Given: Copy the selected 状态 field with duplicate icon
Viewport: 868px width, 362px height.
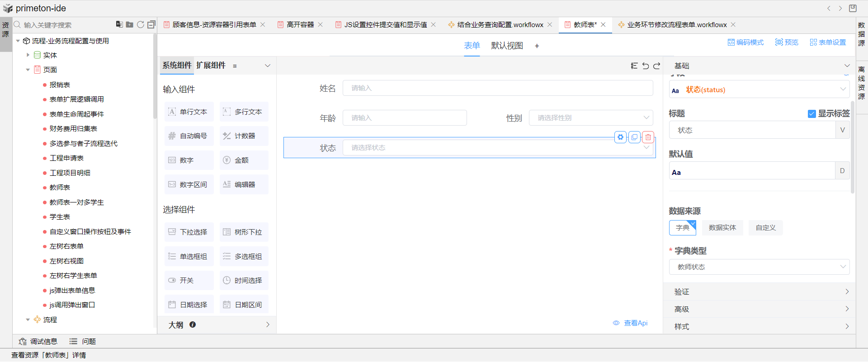Looking at the screenshot, I should [634, 137].
